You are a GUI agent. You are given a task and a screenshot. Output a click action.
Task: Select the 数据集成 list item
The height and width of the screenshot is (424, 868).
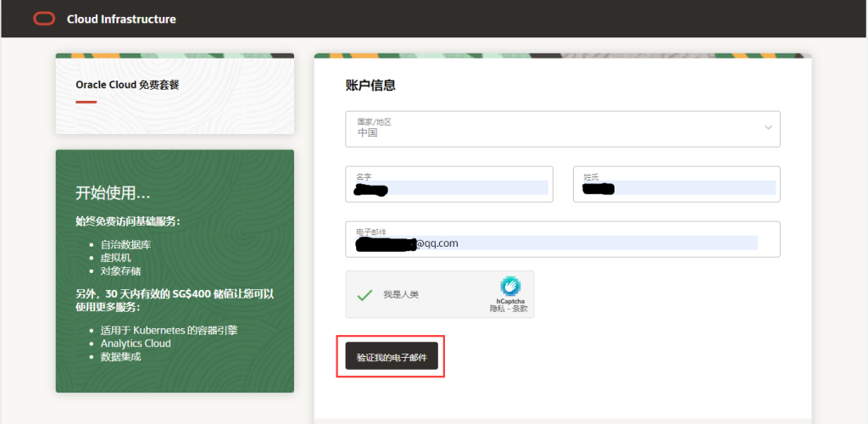coord(120,357)
